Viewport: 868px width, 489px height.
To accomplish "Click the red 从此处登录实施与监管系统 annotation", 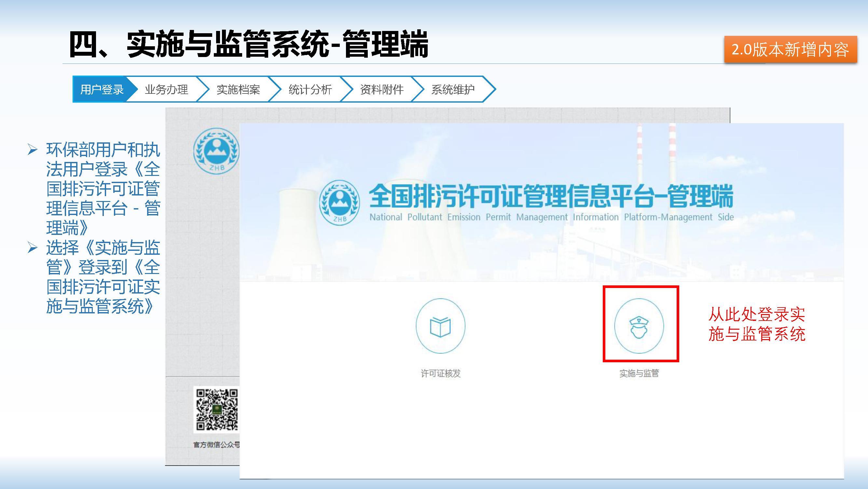I will pos(756,324).
